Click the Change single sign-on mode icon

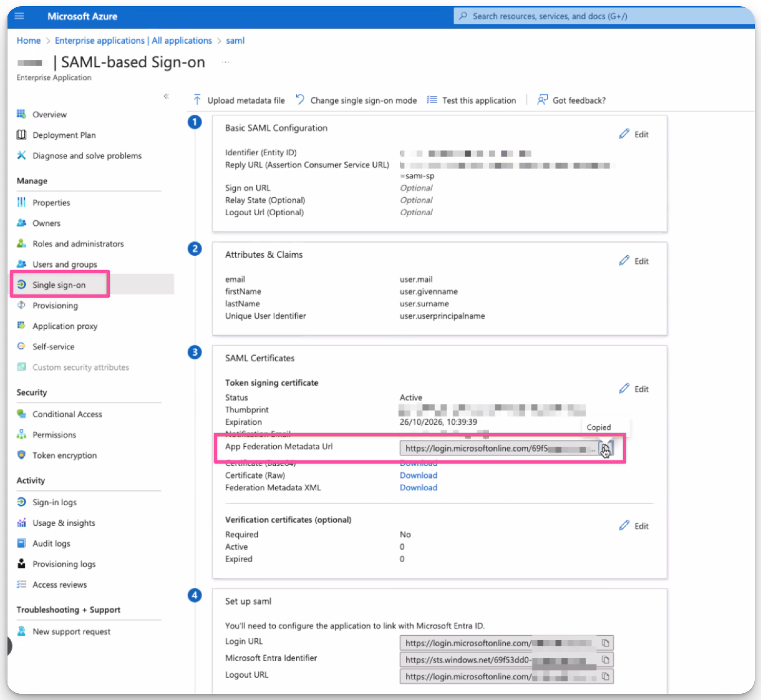pyautogui.click(x=300, y=100)
